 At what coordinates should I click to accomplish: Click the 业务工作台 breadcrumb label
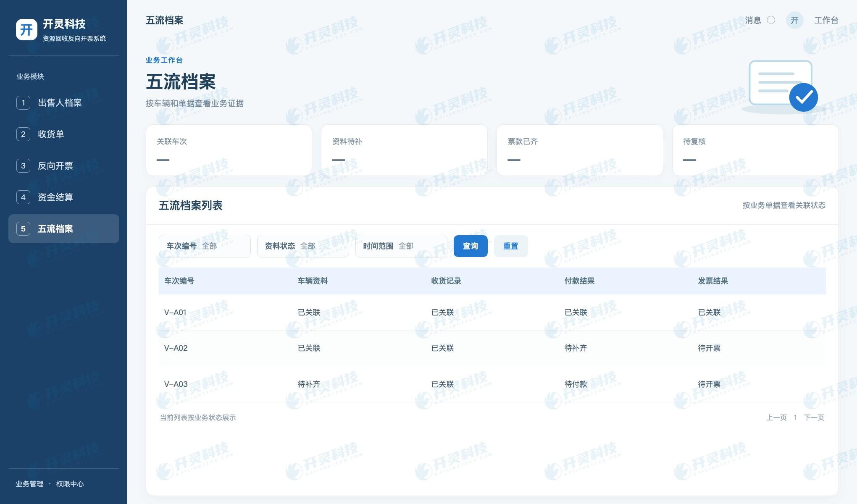[x=164, y=60]
